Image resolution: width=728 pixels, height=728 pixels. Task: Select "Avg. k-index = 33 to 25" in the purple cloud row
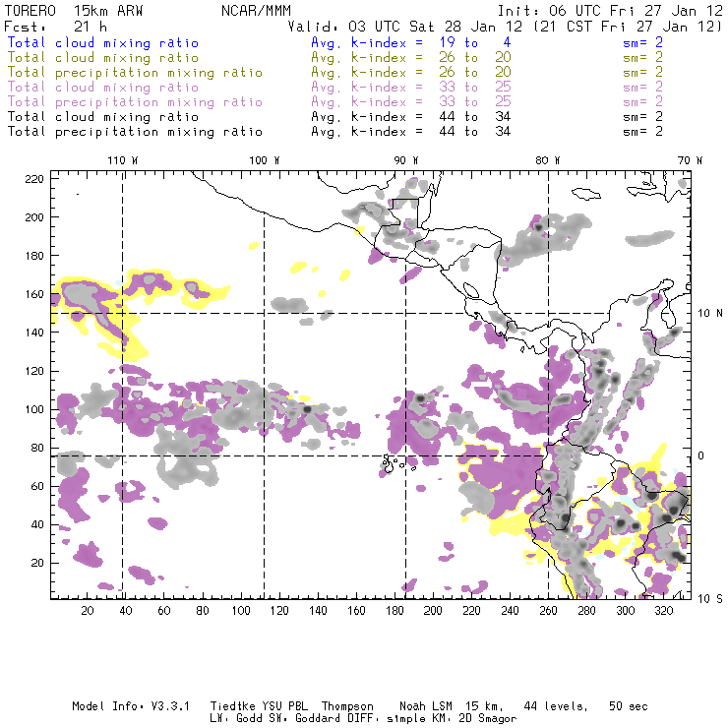tap(411, 88)
